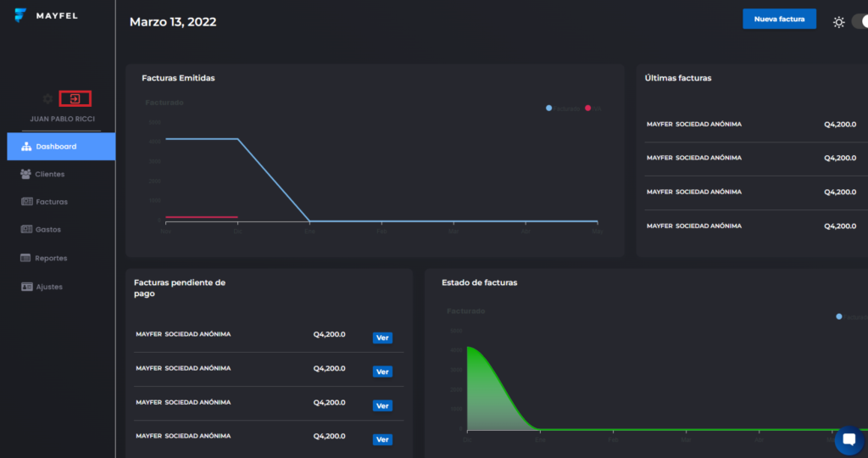The image size is (868, 458).
Task: Toggle the dark mode switch
Action: tap(860, 22)
